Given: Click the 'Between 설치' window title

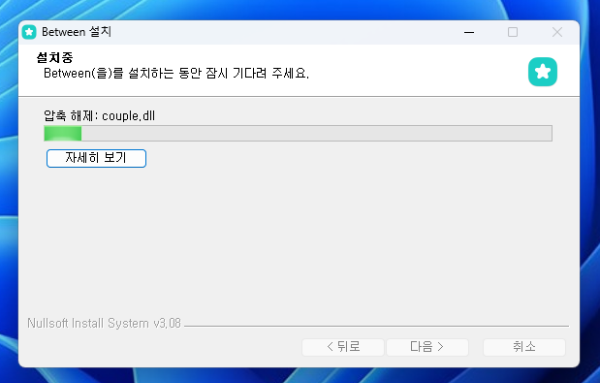Looking at the screenshot, I should click(77, 32).
